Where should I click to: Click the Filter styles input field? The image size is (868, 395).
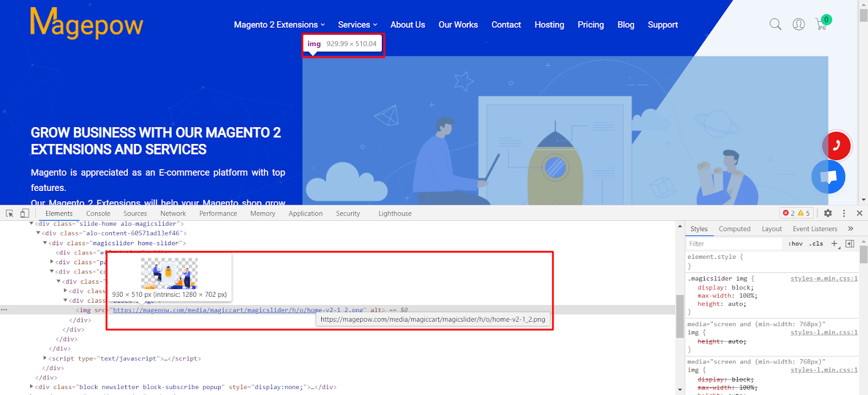pyautogui.click(x=735, y=244)
